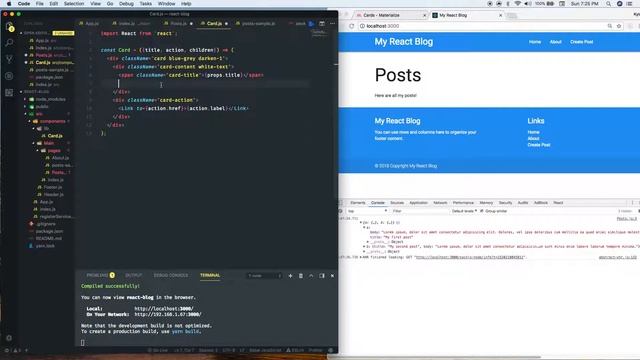640x360 pixels.
Task: Open the React tab in DevTools
Action: point(558,203)
